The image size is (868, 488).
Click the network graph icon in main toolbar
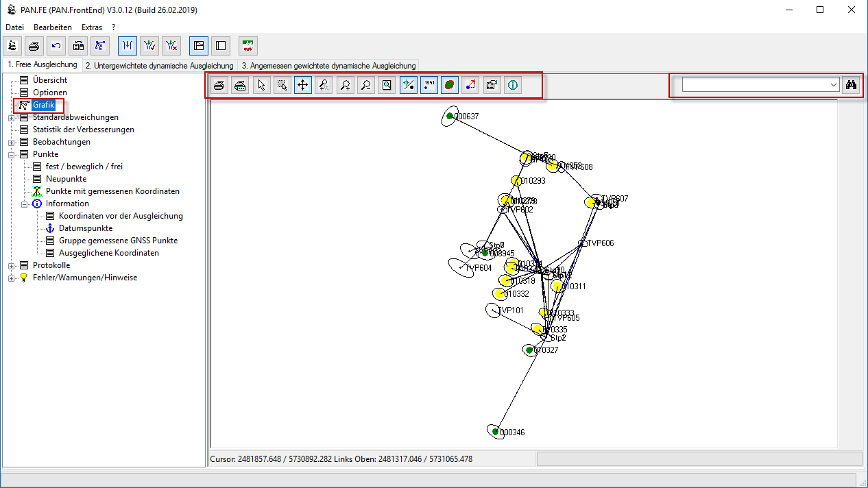[x=101, y=46]
